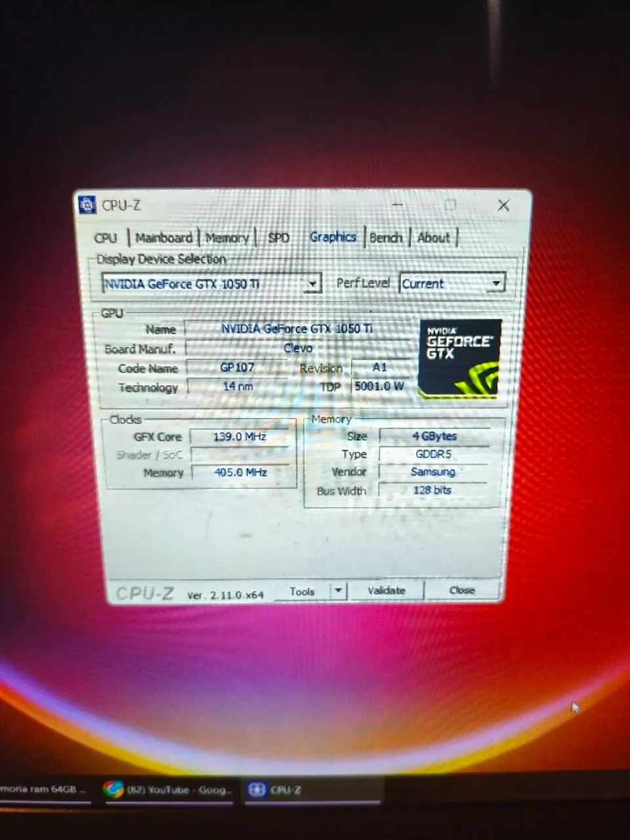Select the Board Manuf. value Clevo
The height and width of the screenshot is (840, 630).
coord(297,348)
